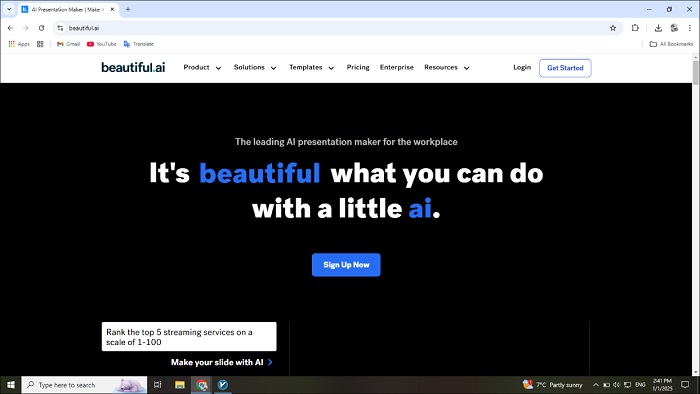Bookmark this page with star icon
Image resolution: width=700 pixels, height=394 pixels.
point(613,28)
